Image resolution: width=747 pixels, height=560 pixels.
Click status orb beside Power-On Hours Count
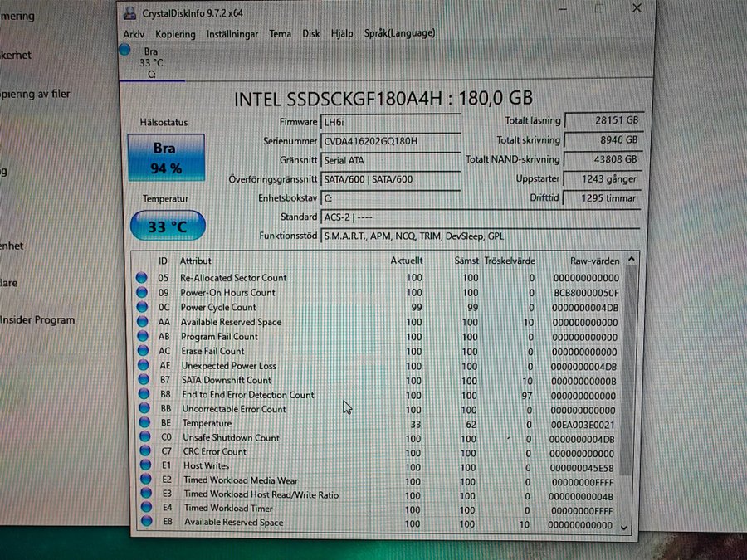(143, 293)
